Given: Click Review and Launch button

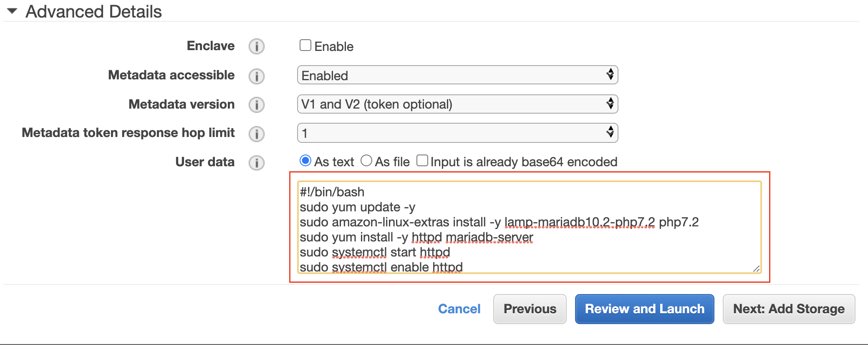Looking at the screenshot, I should 645,309.
